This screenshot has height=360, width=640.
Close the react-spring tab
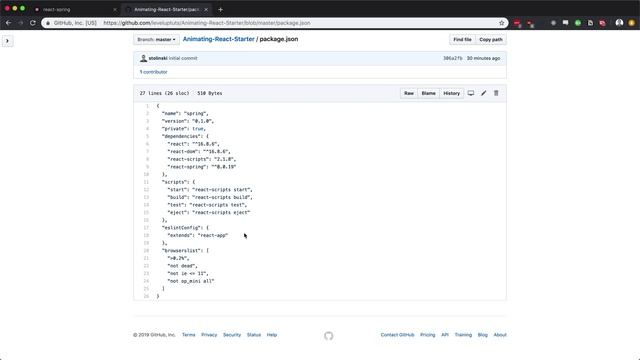click(115, 9)
